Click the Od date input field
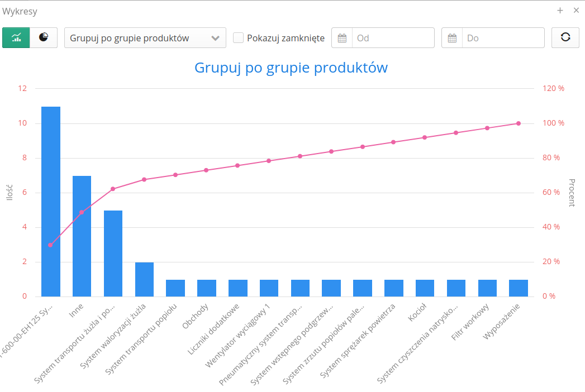585x392 pixels. tap(393, 38)
